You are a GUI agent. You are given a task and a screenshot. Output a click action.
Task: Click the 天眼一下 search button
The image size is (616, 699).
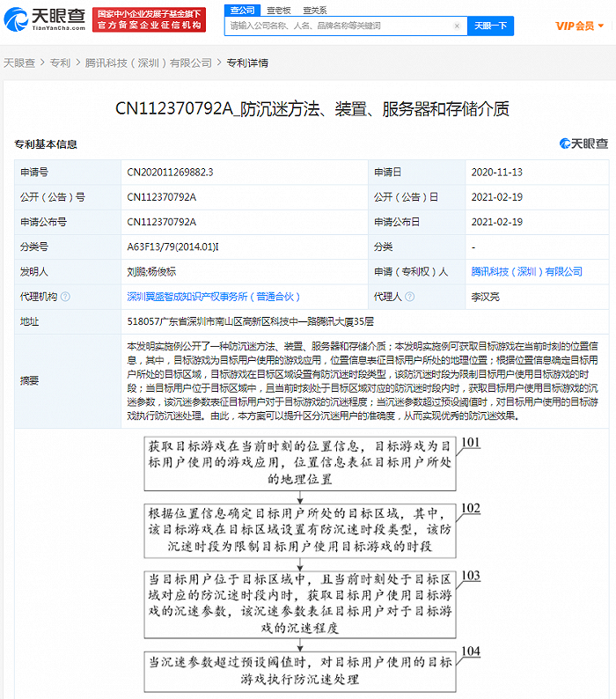click(490, 26)
